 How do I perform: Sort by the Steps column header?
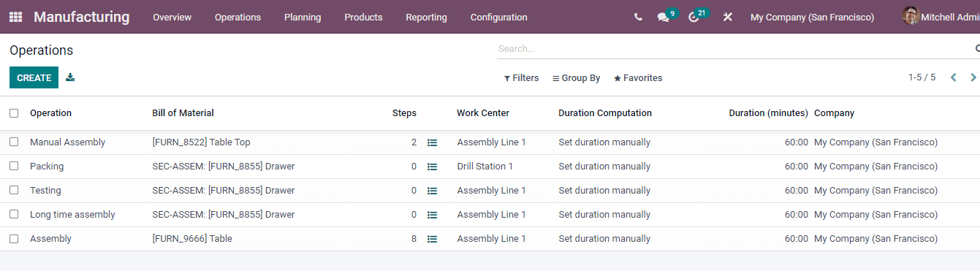click(404, 113)
